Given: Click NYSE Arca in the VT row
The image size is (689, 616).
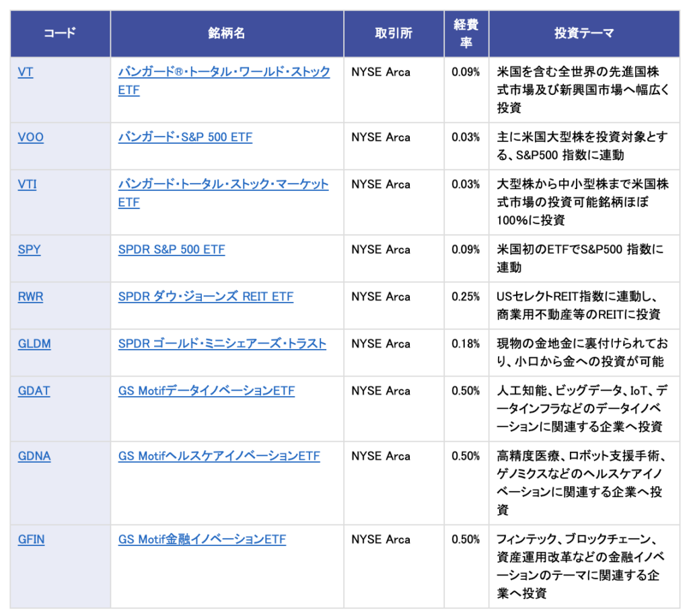Looking at the screenshot, I should [x=381, y=72].
